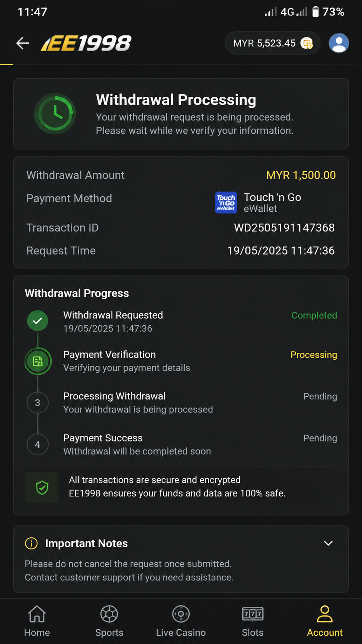Open the user profile avatar
This screenshot has width=362, height=644.
coord(339,43)
